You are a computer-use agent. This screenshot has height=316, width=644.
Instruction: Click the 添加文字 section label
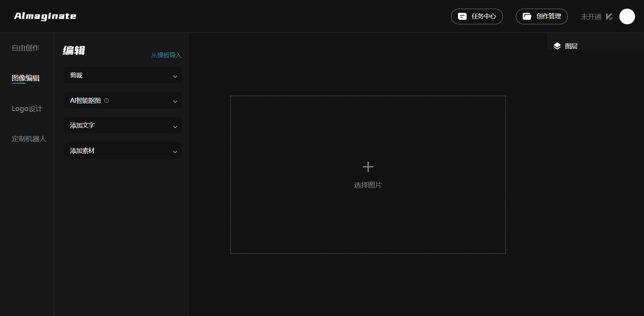pyautogui.click(x=82, y=125)
